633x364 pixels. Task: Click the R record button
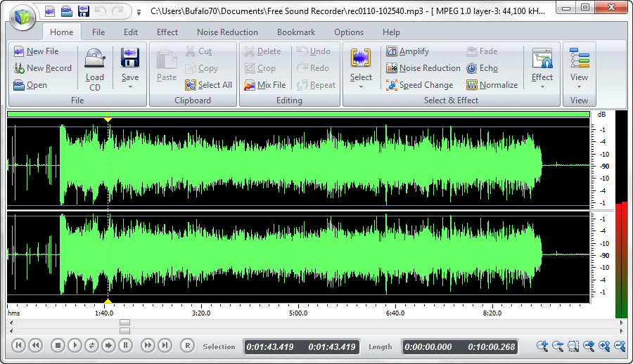[x=187, y=346]
